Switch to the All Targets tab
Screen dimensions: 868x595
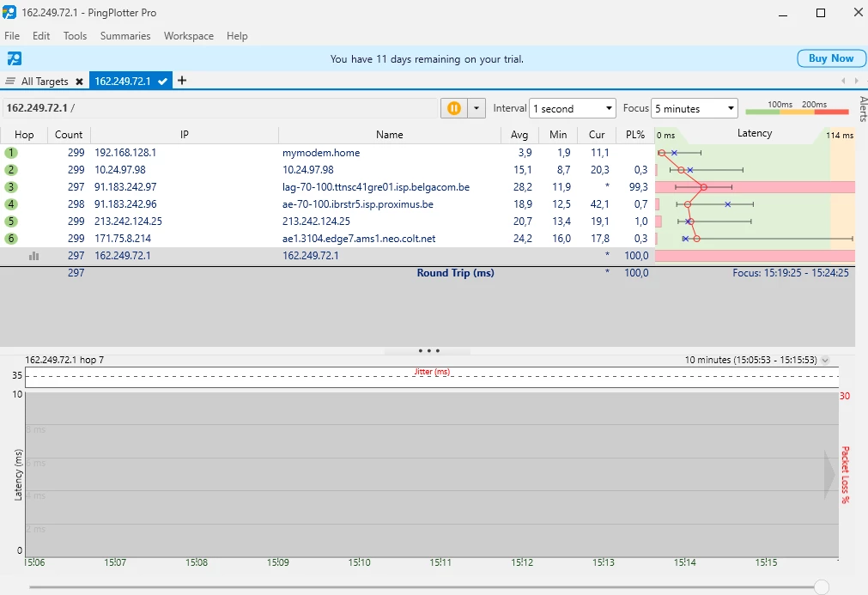click(x=44, y=82)
